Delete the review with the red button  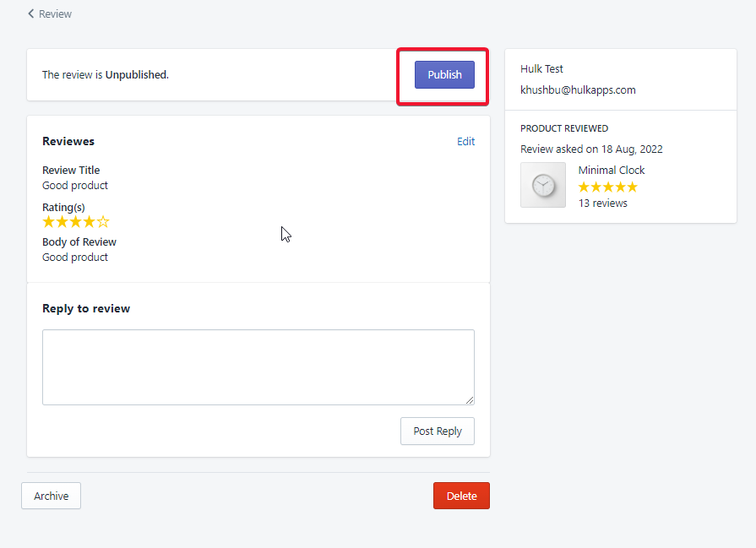pos(461,496)
